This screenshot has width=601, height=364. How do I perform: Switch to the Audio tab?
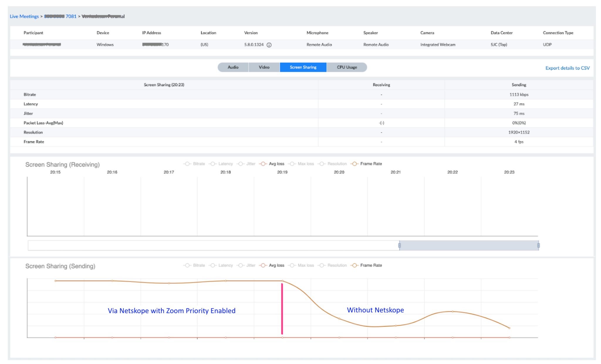tap(233, 67)
